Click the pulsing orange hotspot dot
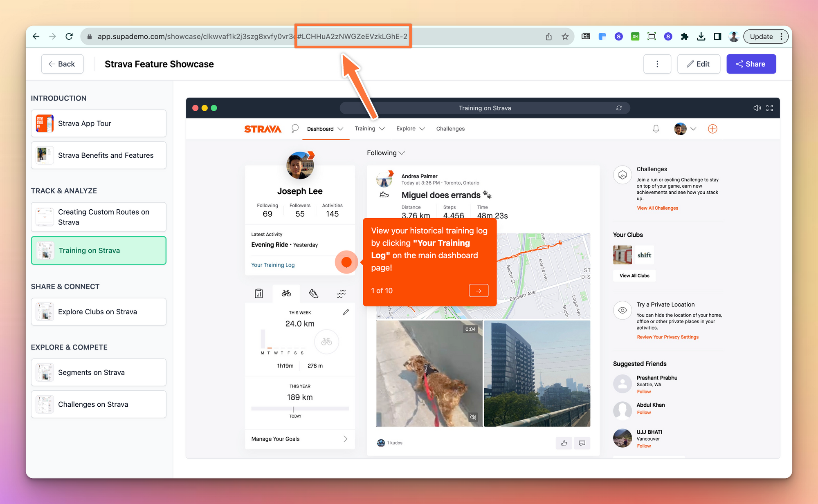Screen dimensions: 818x504 (346, 262)
